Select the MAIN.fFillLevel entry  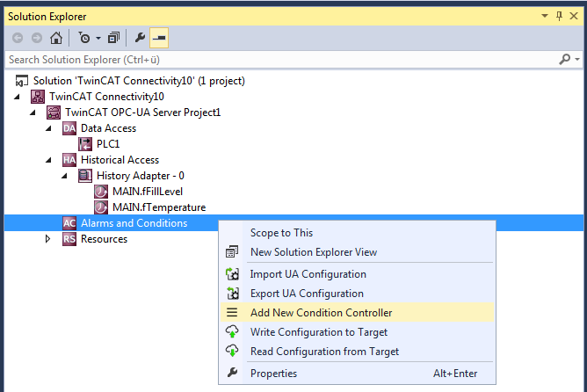click(148, 192)
